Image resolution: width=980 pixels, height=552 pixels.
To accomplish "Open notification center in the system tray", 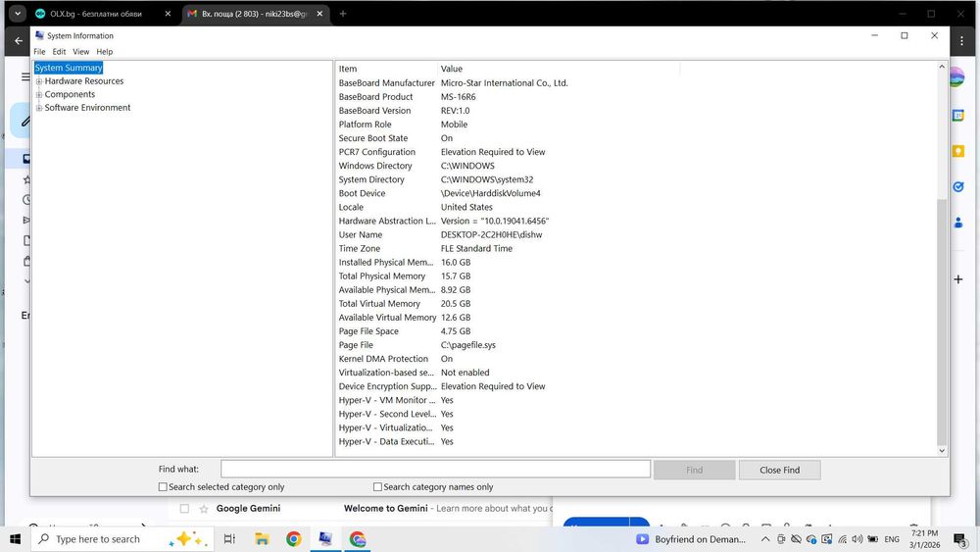I will [960, 539].
